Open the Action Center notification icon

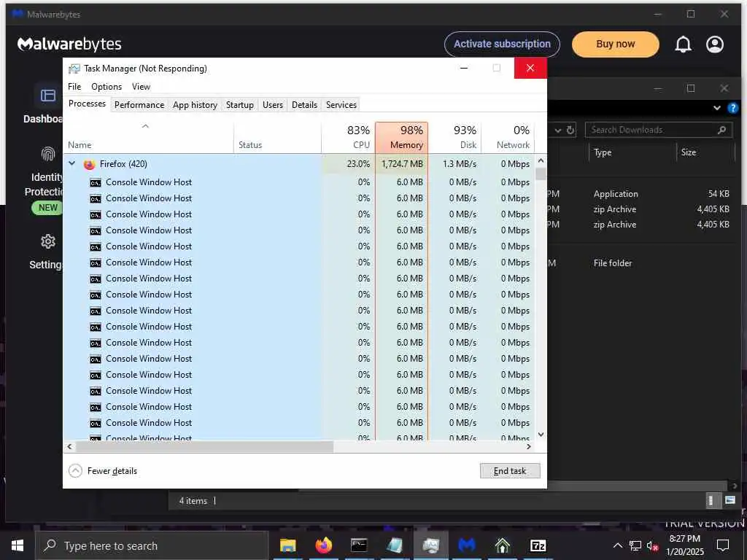point(723,545)
